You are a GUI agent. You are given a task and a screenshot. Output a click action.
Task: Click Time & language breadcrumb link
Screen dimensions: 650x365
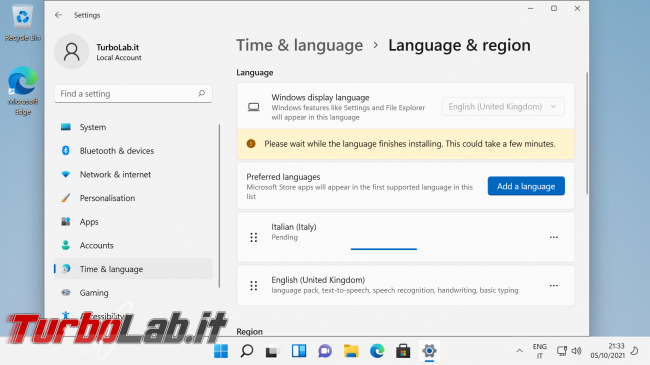click(x=299, y=45)
